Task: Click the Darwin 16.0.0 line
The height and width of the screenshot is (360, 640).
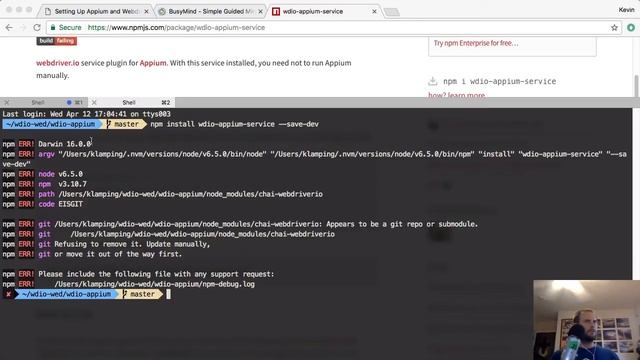Action: [x=47, y=144]
